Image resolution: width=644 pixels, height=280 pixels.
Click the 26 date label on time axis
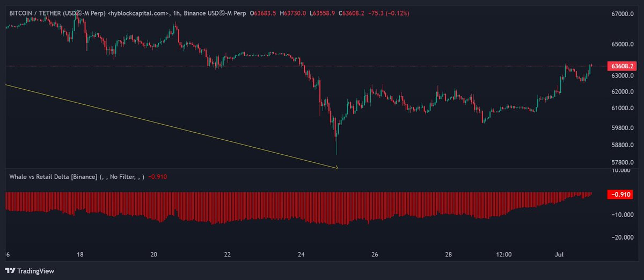click(x=375, y=254)
